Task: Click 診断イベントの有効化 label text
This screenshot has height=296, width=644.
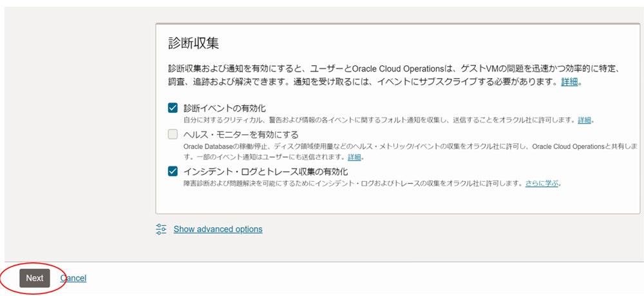Action: (225, 108)
